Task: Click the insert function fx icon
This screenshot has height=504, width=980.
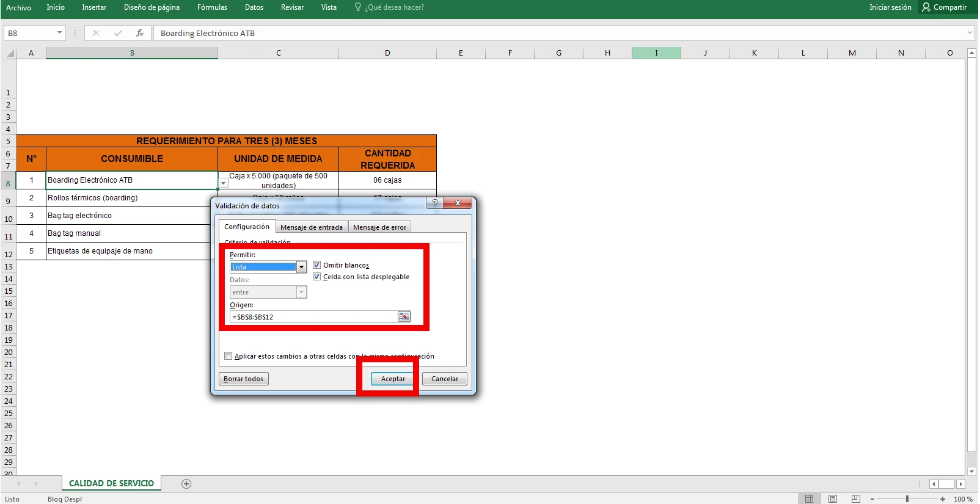Action: (140, 33)
